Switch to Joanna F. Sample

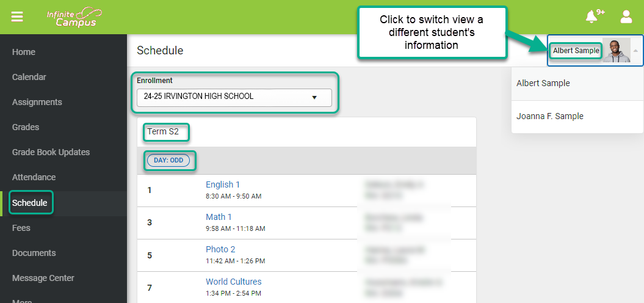click(577, 117)
